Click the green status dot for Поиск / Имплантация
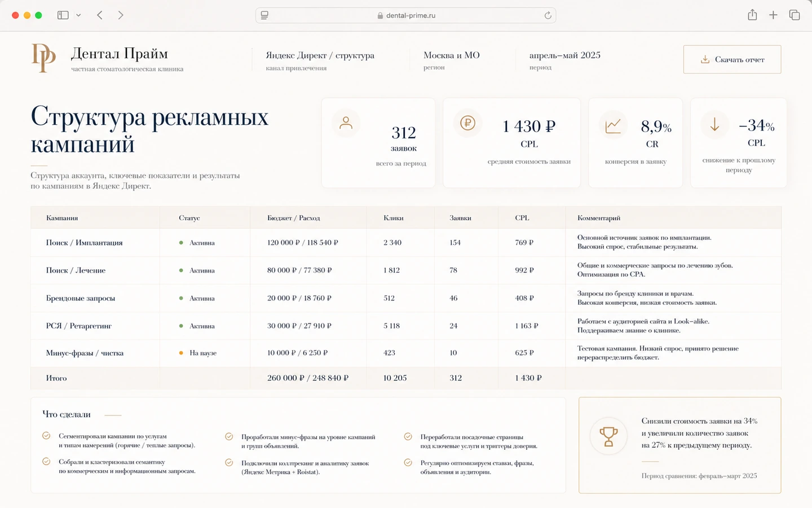 coord(181,243)
